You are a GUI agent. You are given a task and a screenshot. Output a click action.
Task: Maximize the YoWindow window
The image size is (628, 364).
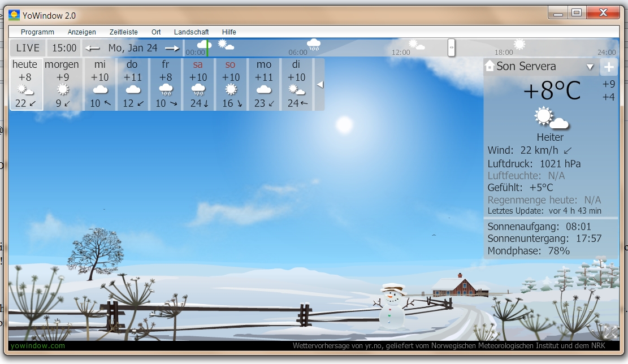tap(577, 13)
